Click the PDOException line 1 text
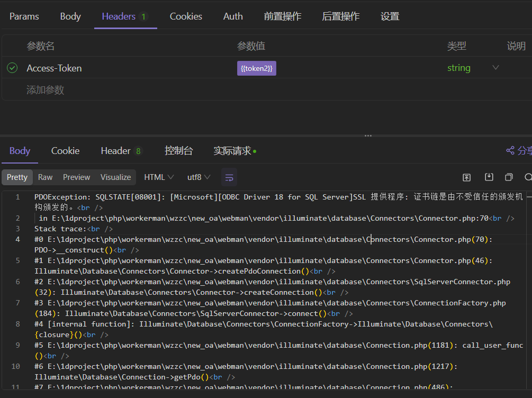Viewport: 532px width, 398px height. 278,202
